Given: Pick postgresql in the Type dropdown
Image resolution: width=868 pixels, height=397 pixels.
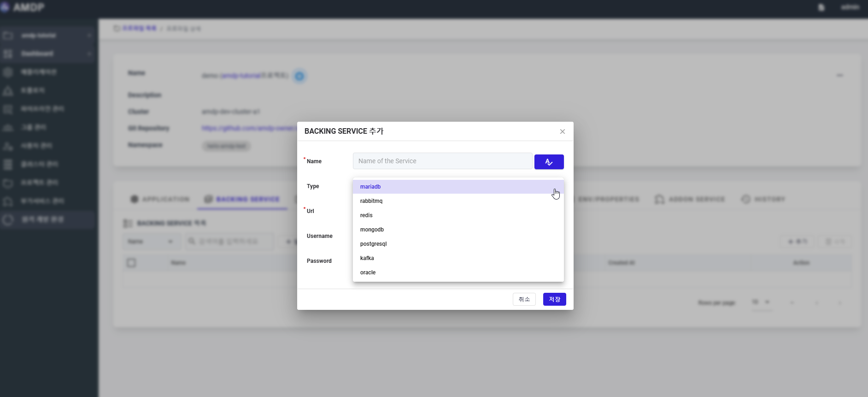Looking at the screenshot, I should (373, 244).
